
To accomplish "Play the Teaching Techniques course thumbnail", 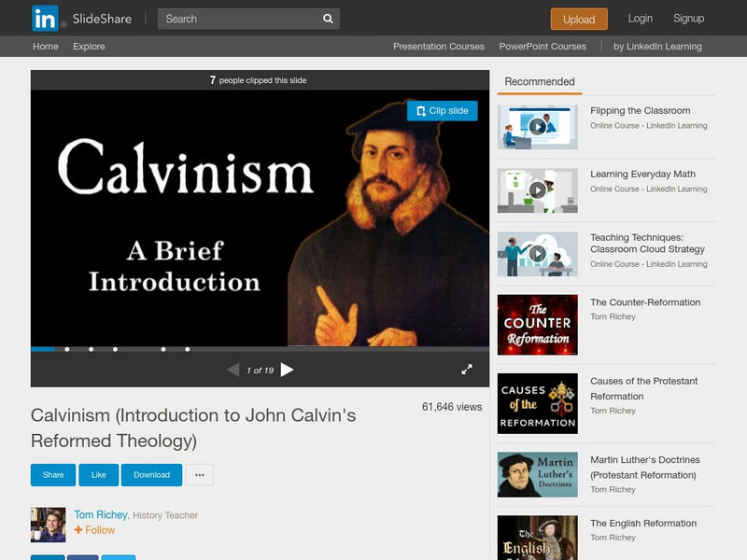I will coord(538,254).
